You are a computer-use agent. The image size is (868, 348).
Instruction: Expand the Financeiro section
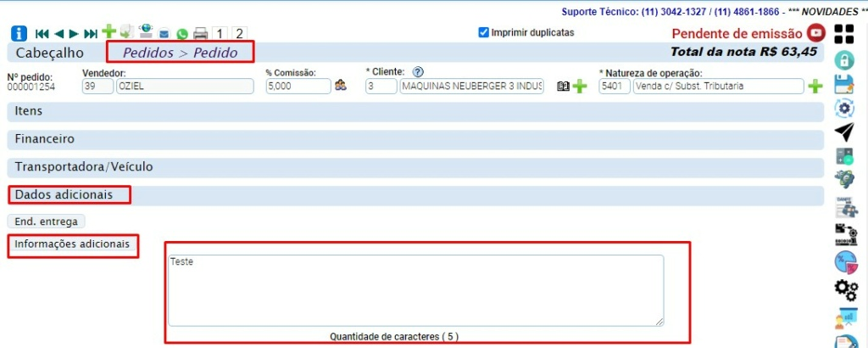[x=415, y=140]
